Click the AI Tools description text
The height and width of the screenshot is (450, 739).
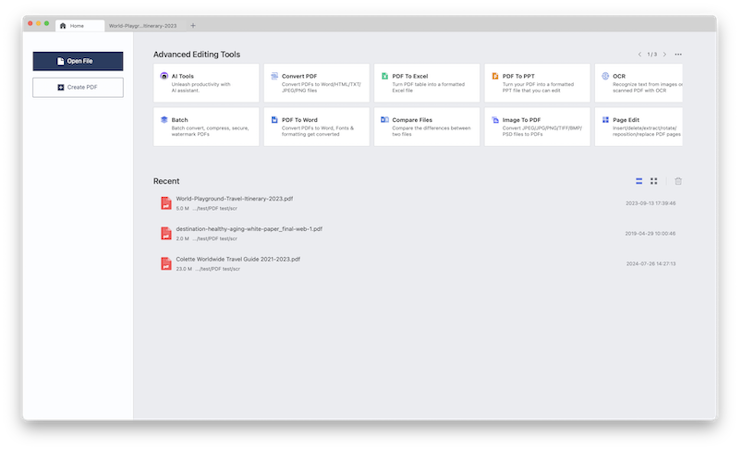(x=201, y=88)
